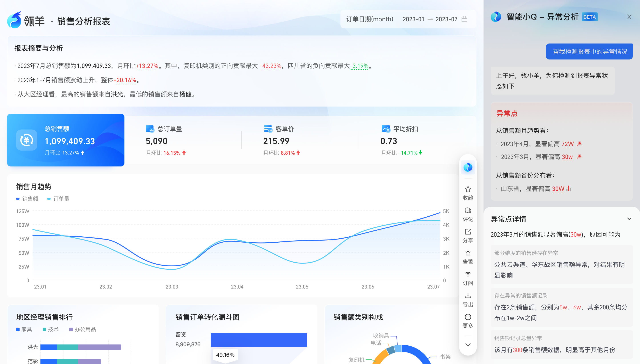Image resolution: width=640 pixels, height=364 pixels.
Task: Click the BETA badge in panel header
Action: 589,17
